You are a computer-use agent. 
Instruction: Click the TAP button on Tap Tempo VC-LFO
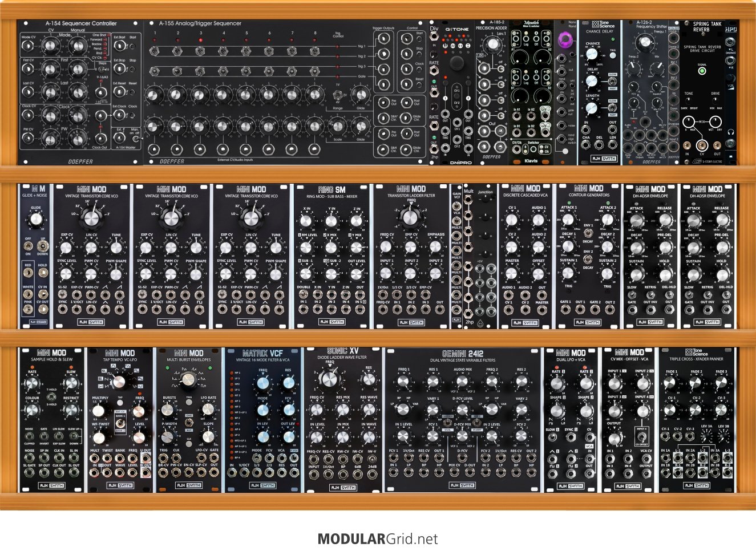120,403
